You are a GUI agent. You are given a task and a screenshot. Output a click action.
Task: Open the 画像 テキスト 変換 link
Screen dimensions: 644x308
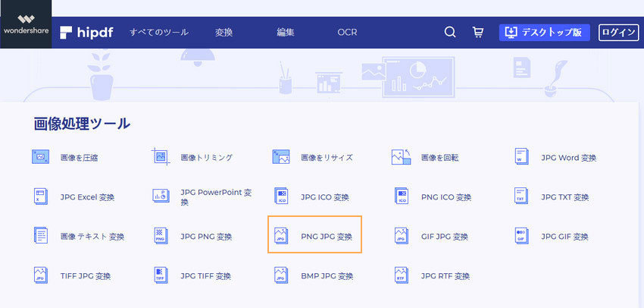(92, 237)
